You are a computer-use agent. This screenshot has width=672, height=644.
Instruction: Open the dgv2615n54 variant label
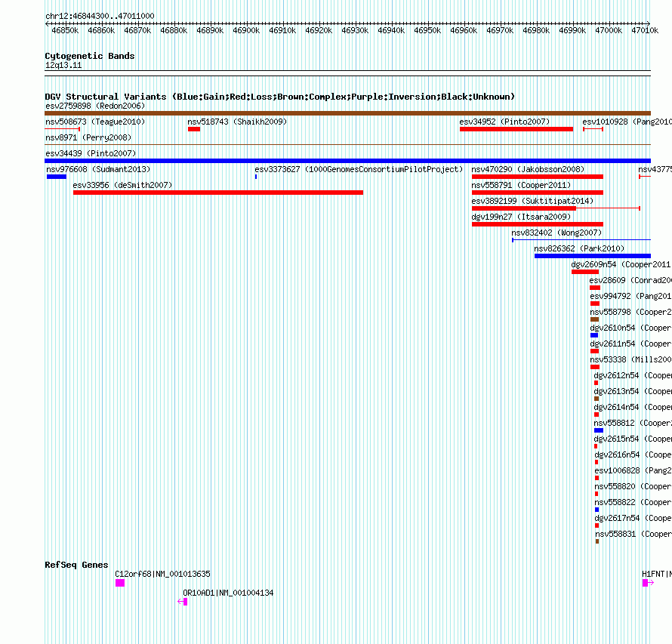coord(633,439)
